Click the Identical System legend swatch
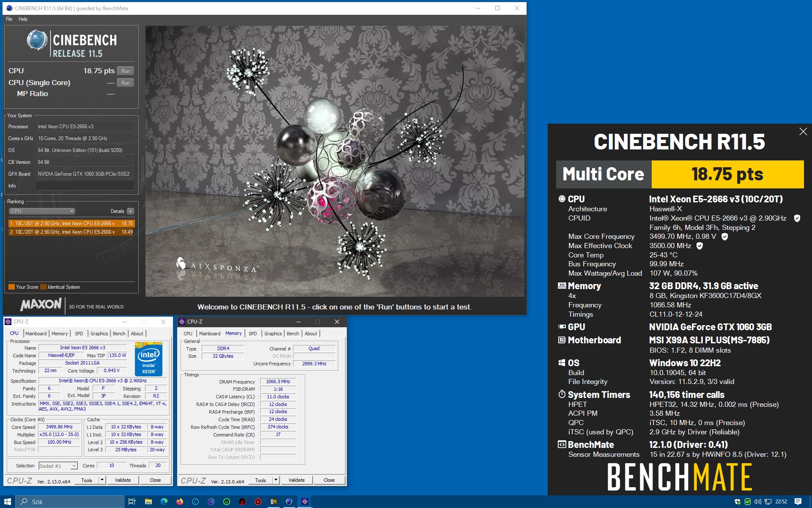This screenshot has width=812, height=508. pos(43,287)
